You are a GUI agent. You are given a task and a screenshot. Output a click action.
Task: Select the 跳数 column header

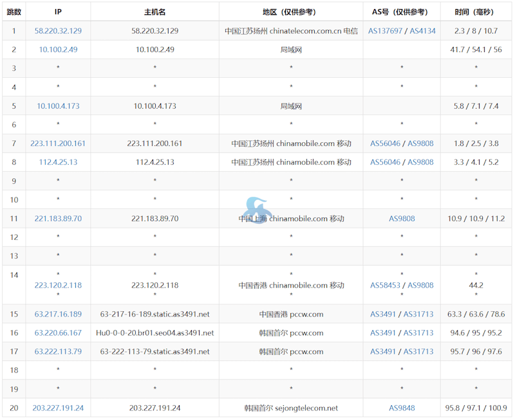(x=14, y=12)
